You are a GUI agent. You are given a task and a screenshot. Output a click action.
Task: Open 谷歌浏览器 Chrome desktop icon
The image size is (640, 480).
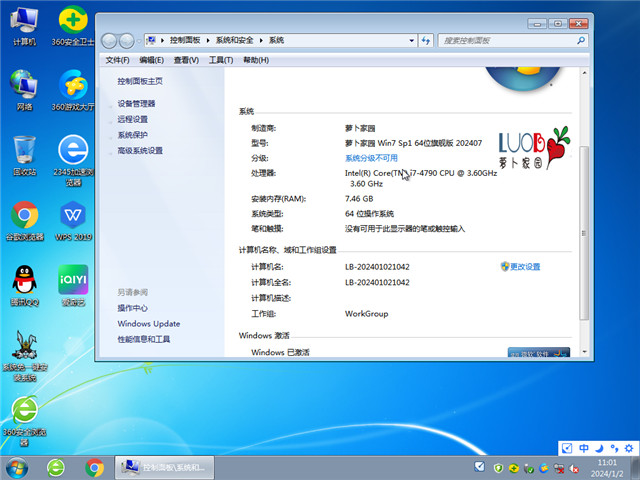point(24,220)
